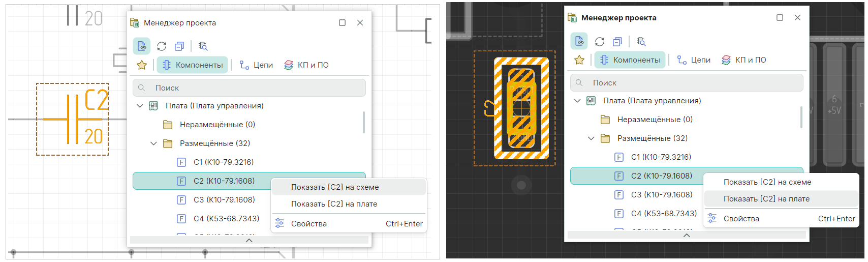Click the Поиск search field in right window
868x262 pixels.
(x=686, y=83)
